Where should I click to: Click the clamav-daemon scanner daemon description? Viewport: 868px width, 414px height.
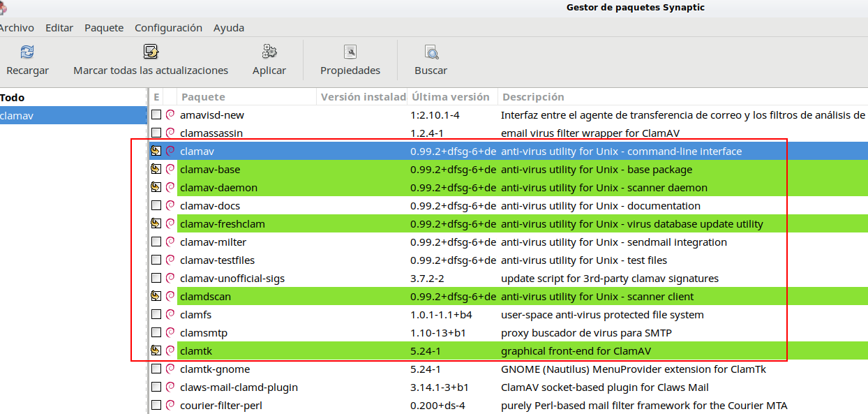click(604, 188)
